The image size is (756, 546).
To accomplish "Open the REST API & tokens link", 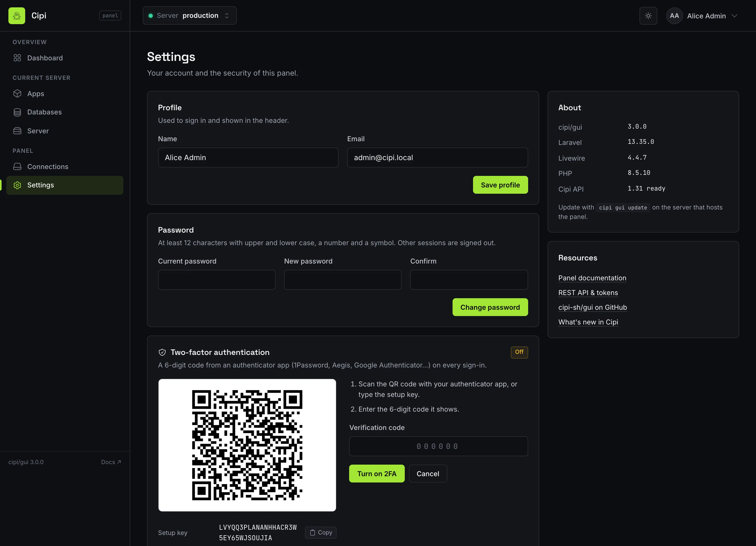I will (x=588, y=293).
